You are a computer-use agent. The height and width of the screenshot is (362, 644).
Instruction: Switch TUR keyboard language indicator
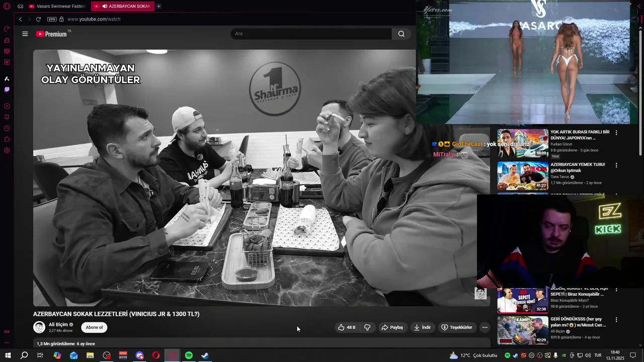tap(598, 355)
